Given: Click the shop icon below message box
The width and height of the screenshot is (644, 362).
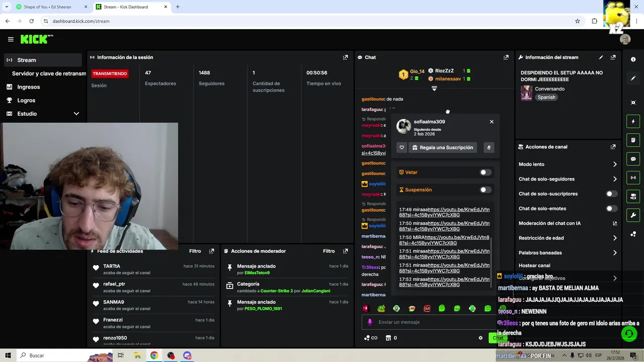Looking at the screenshot, I should (x=388, y=338).
